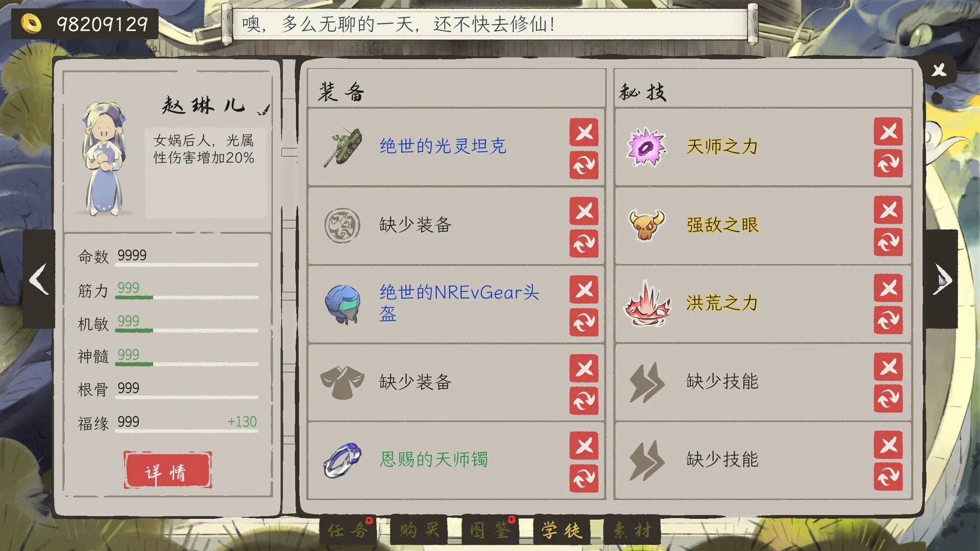Close the disciple panel with the X
The image size is (980, 551).
pyautogui.click(x=939, y=70)
